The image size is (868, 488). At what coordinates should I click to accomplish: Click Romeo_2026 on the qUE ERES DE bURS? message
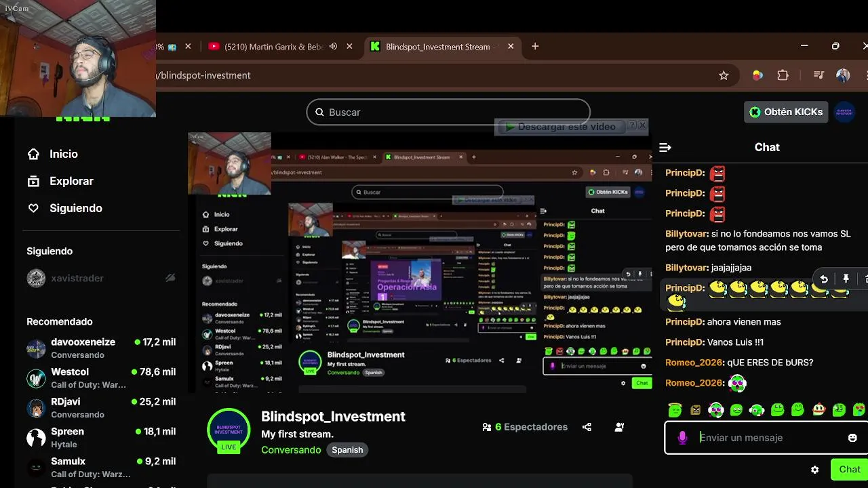(x=694, y=363)
